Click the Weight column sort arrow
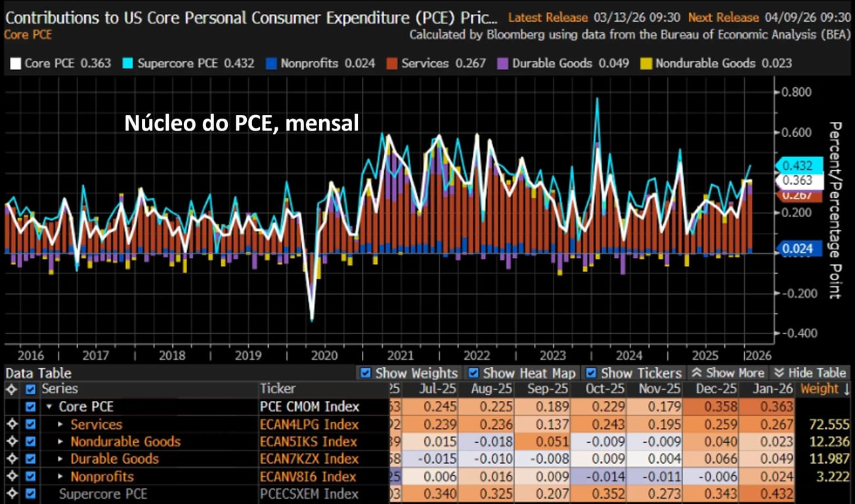Viewport: 855px width, 504px height. (x=846, y=388)
